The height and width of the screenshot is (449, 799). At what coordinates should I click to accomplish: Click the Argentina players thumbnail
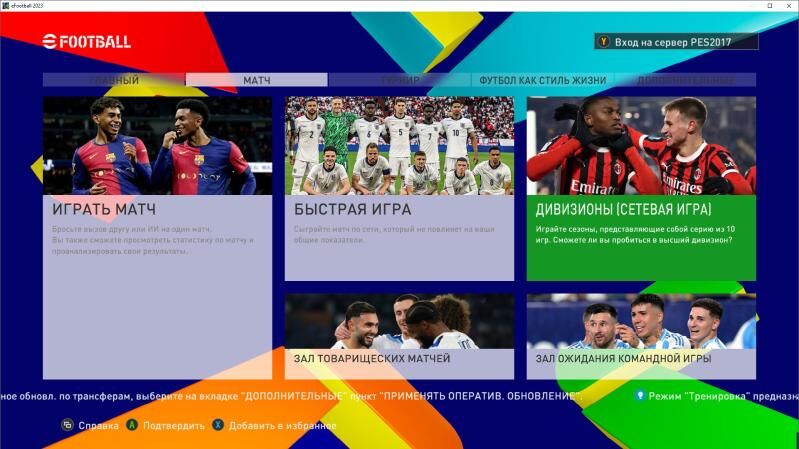[x=641, y=322]
